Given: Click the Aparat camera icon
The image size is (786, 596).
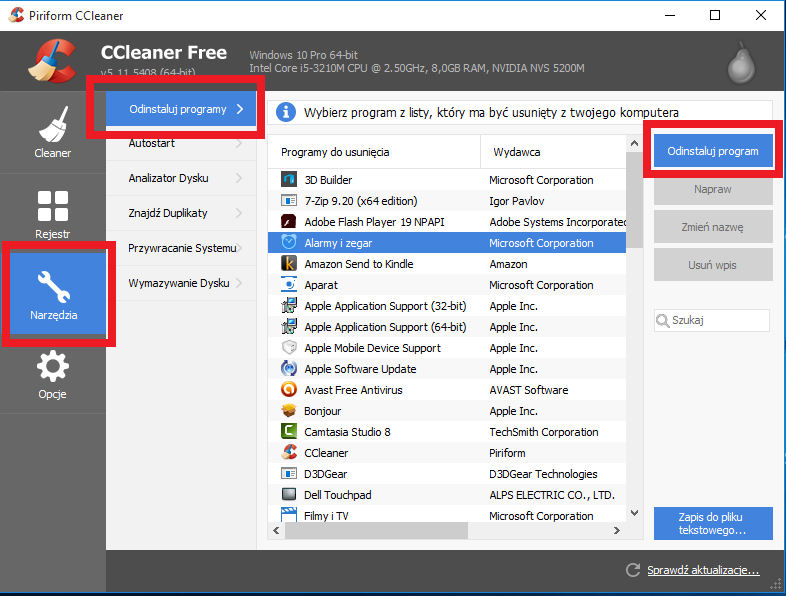Looking at the screenshot, I should click(x=289, y=285).
